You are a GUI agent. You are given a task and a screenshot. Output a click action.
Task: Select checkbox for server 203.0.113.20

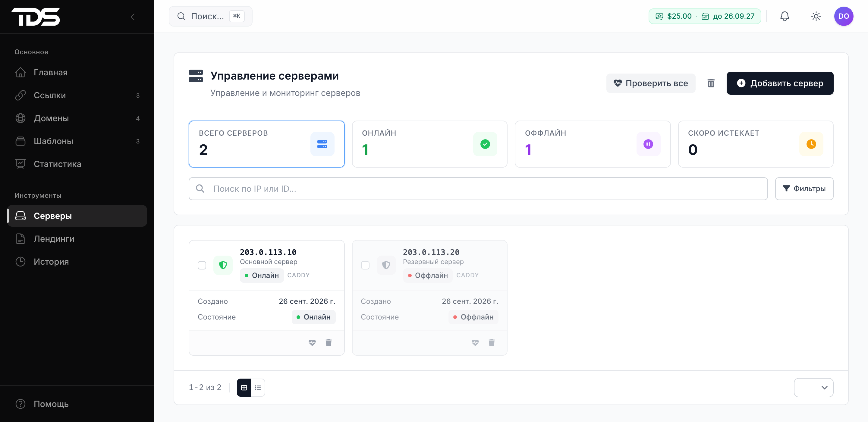365,265
